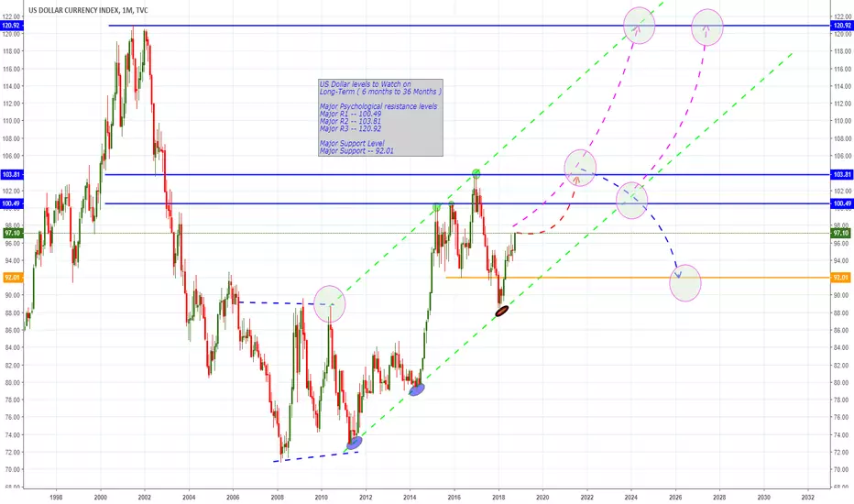
Task: Select the red ellipse marker at the 2018 low
Action: click(501, 312)
